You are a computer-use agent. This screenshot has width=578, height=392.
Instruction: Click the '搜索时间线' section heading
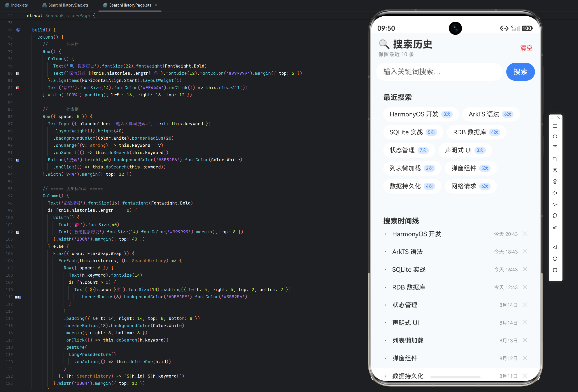point(401,221)
